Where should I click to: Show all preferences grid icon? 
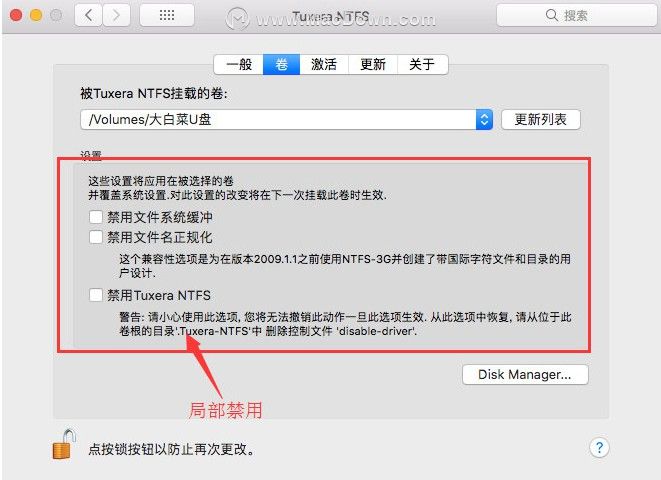[x=167, y=16]
